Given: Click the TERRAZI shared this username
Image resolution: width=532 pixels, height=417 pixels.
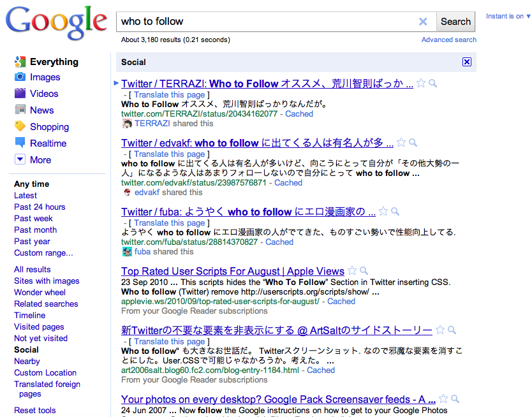Looking at the screenshot, I should (152, 124).
